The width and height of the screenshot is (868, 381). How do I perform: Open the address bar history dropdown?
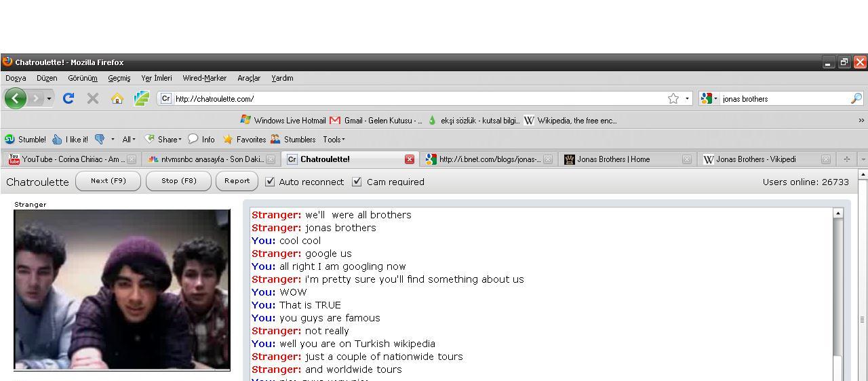687,98
